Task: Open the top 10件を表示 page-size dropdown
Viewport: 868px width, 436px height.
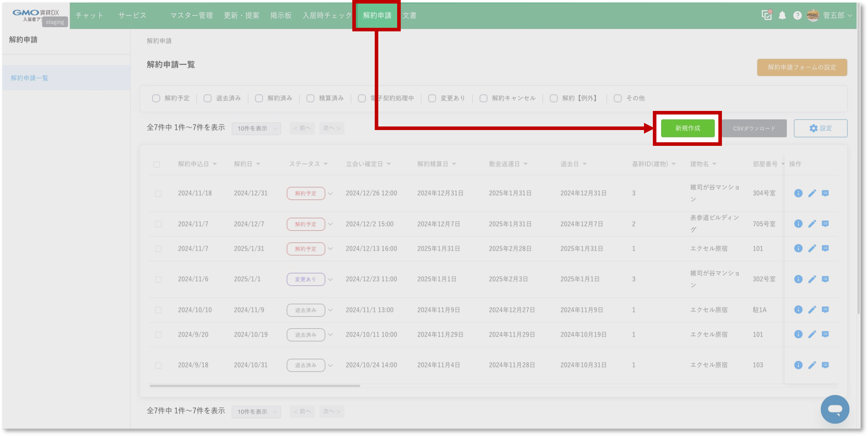Action: click(256, 128)
